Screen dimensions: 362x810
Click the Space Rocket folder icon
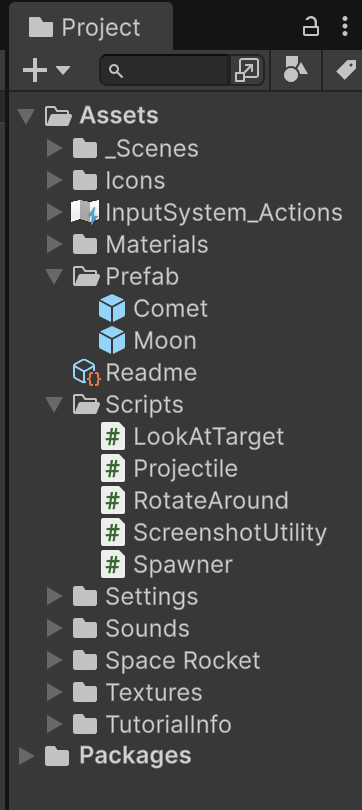(x=85, y=661)
